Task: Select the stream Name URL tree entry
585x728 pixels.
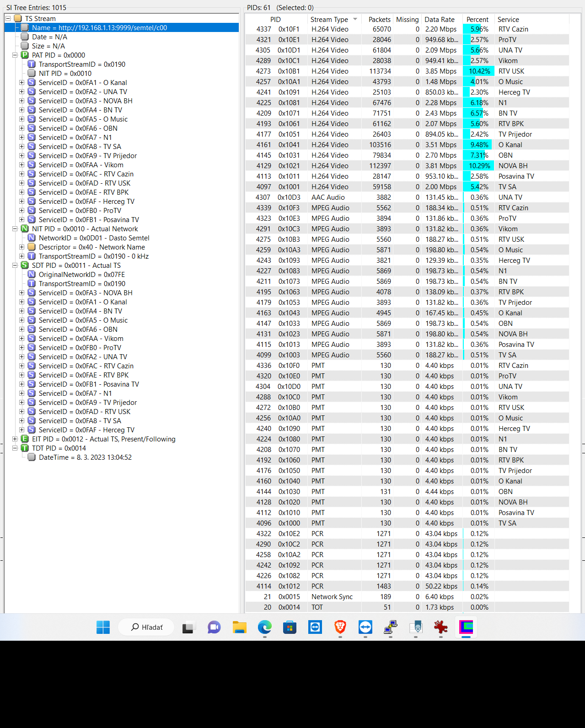Action: tap(99, 28)
